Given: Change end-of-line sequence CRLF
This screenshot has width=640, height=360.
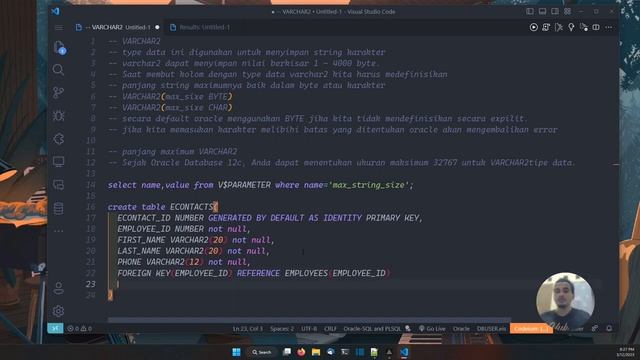Looking at the screenshot, I should [330, 328].
